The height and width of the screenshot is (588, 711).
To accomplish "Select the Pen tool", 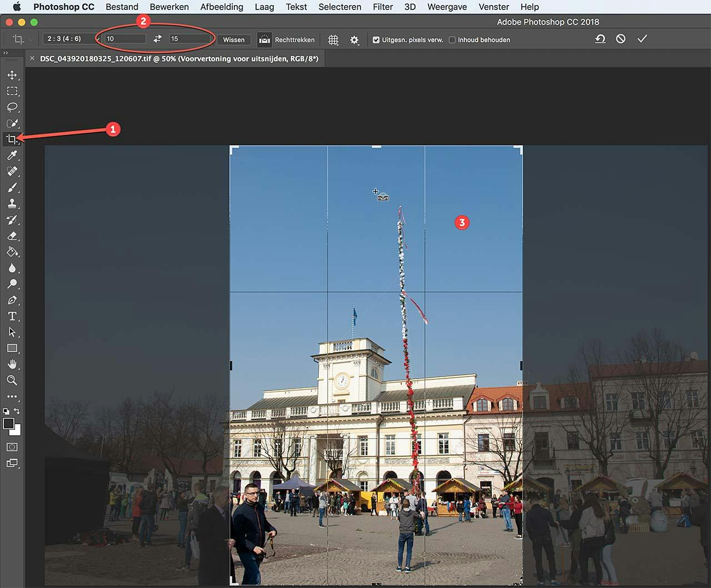I will point(12,300).
